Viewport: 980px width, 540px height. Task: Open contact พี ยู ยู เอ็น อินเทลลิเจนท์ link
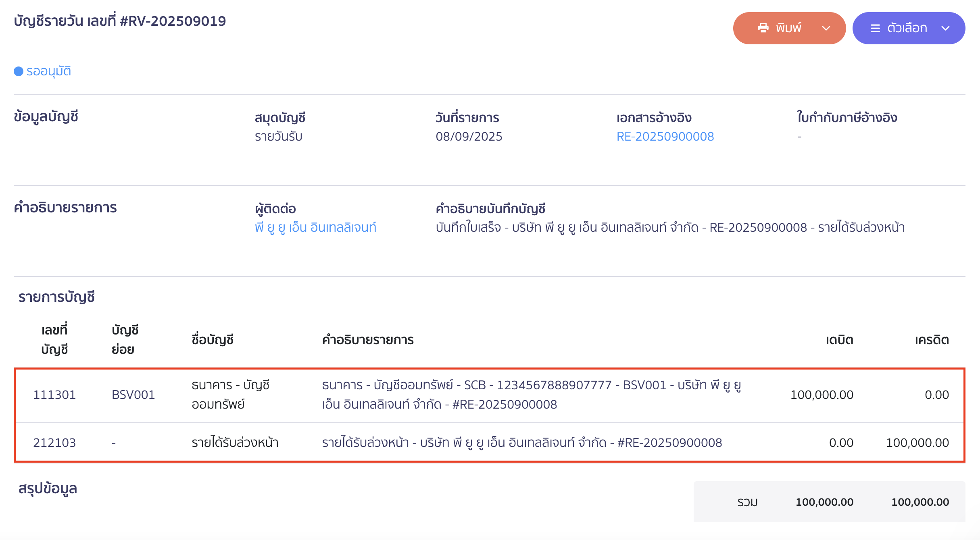315,228
